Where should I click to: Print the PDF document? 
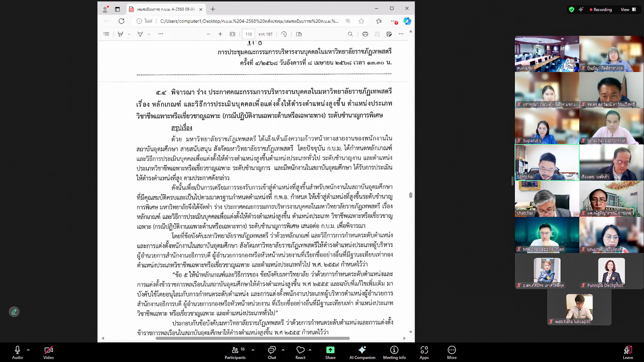coord(365,34)
